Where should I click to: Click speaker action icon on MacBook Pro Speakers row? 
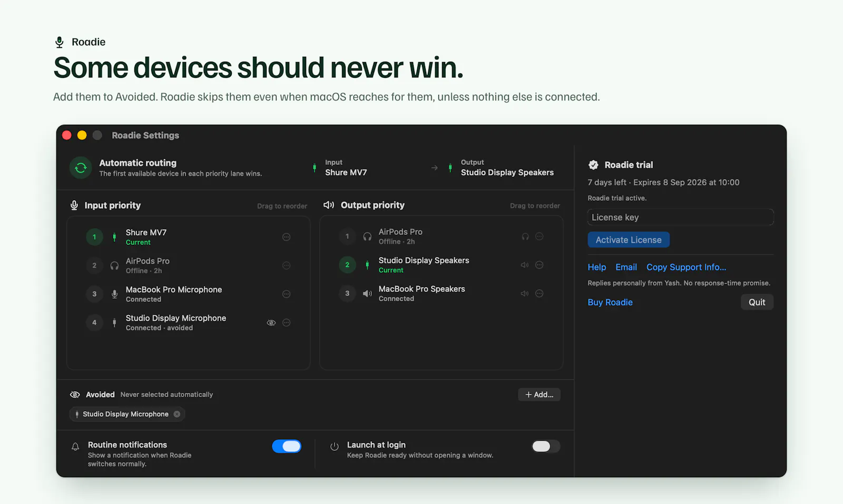(525, 293)
